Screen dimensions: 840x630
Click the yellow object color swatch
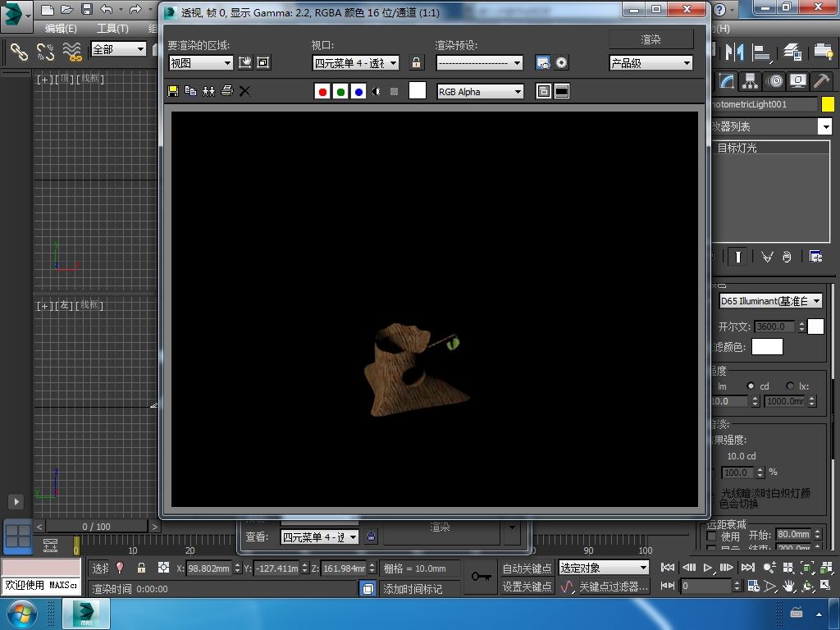pyautogui.click(x=828, y=104)
